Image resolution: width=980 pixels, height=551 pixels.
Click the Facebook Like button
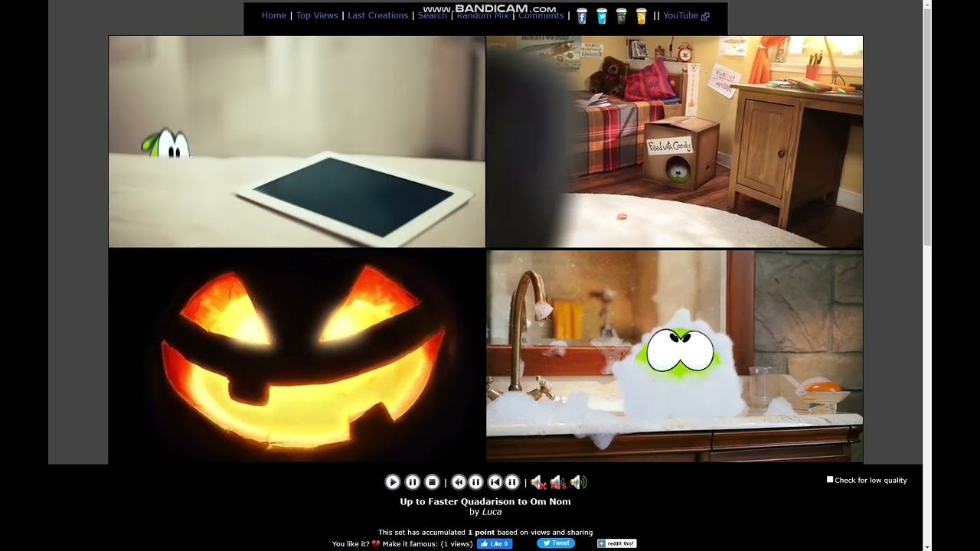pos(495,543)
